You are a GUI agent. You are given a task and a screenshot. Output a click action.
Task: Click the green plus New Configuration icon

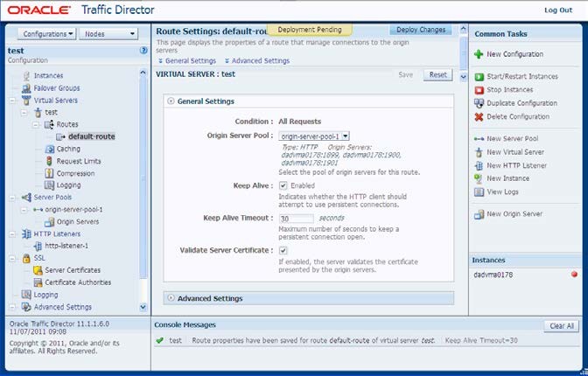(x=479, y=54)
